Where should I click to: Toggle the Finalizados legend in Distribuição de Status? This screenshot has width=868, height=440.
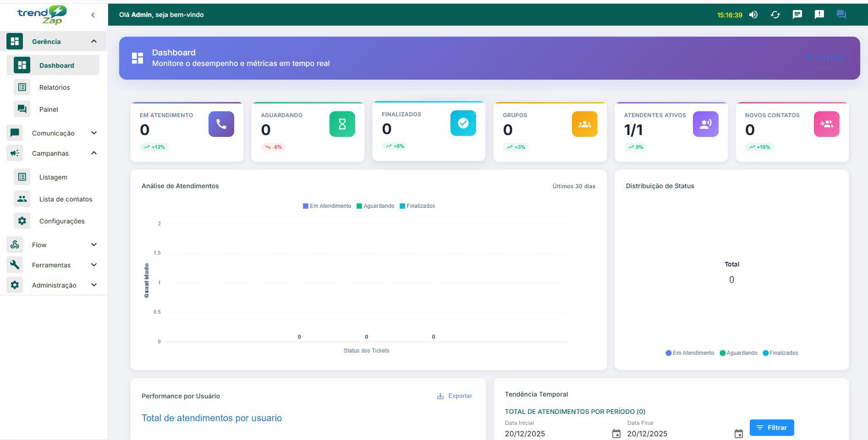point(780,353)
